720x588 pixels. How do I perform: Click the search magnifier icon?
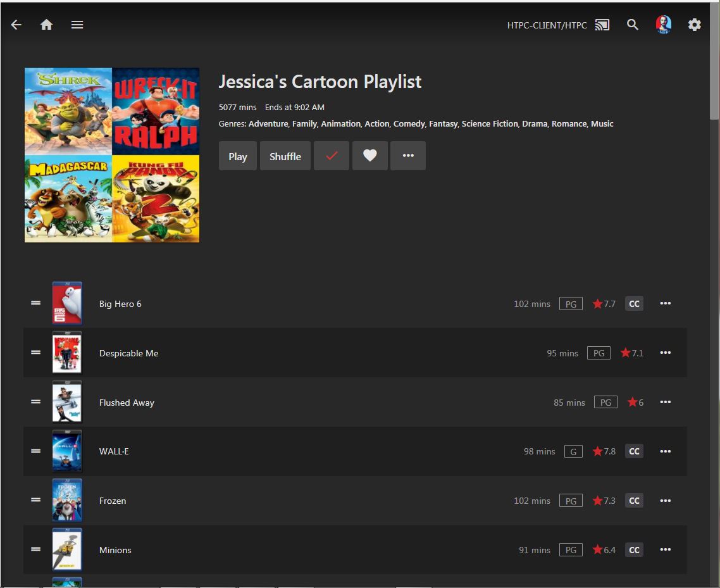click(x=632, y=25)
